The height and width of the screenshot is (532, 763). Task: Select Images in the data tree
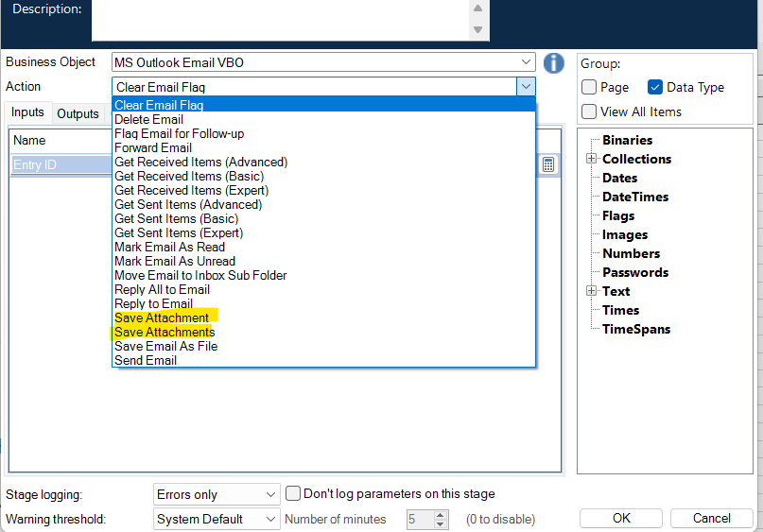625,235
